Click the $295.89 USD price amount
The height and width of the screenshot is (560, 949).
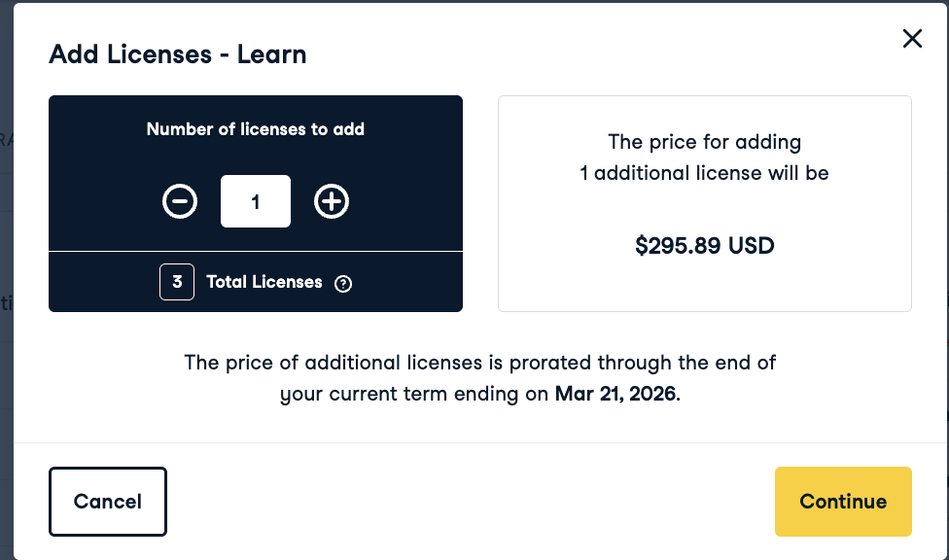click(x=704, y=245)
